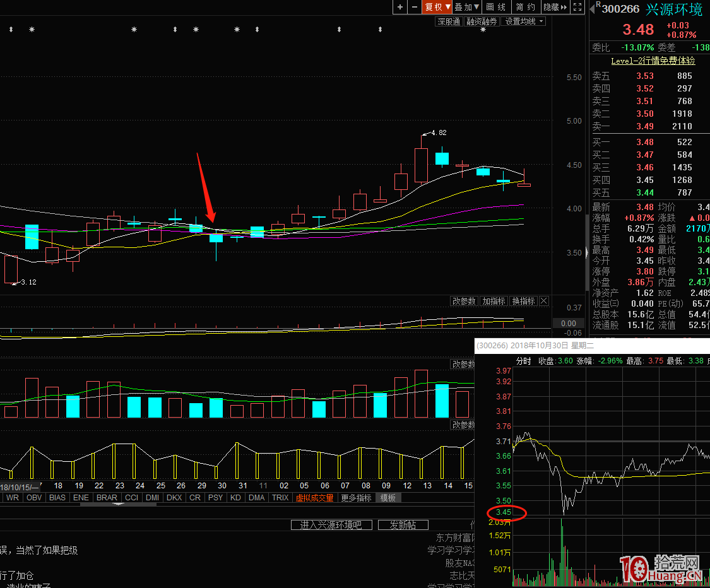Zoom in chart with plus icon
The height and width of the screenshot is (588, 710).
pyautogui.click(x=400, y=7)
